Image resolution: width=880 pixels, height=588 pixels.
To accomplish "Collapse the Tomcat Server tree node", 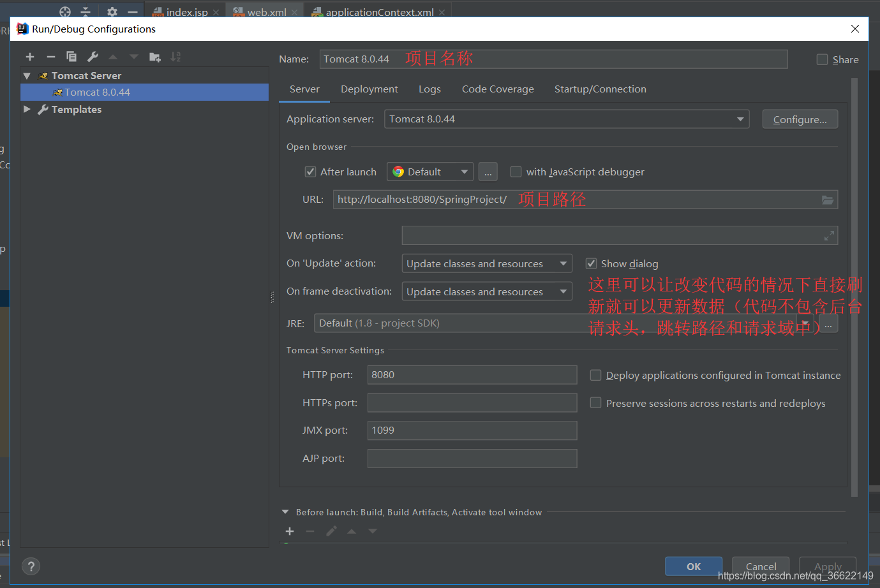I will pos(27,76).
